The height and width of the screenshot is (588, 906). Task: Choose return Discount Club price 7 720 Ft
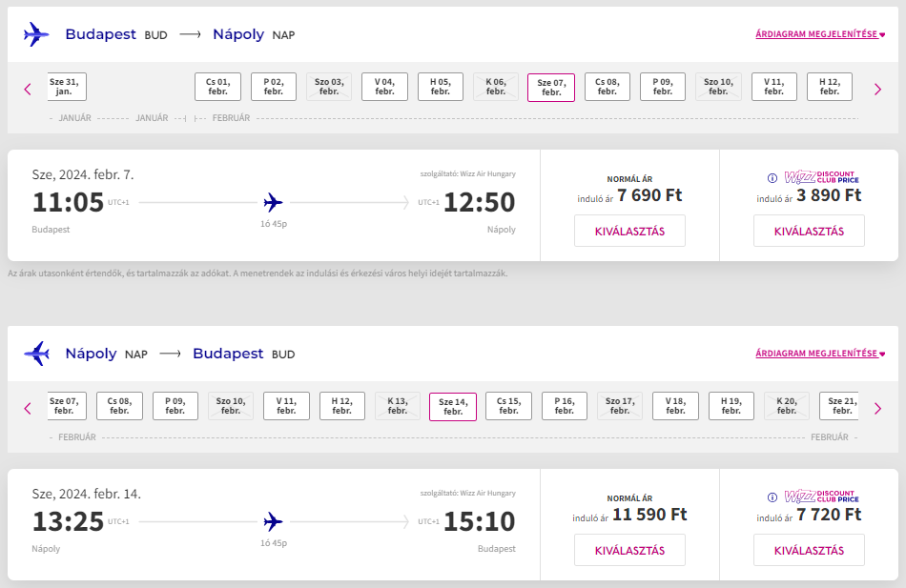click(809, 551)
